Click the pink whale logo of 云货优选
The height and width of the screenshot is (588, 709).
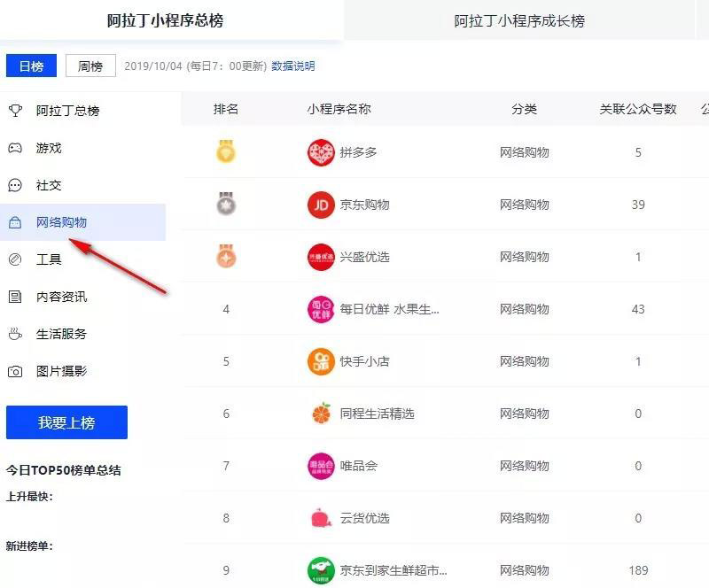[321, 518]
